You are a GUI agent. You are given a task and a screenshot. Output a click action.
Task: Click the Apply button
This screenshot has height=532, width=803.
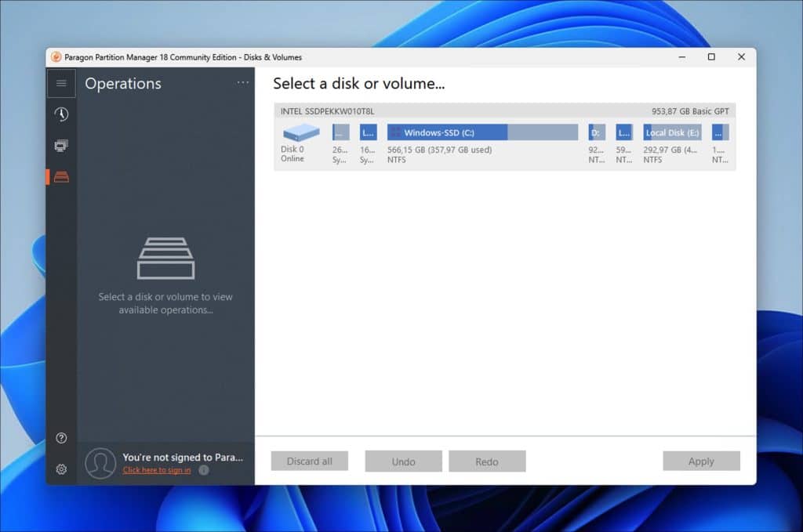click(x=701, y=461)
